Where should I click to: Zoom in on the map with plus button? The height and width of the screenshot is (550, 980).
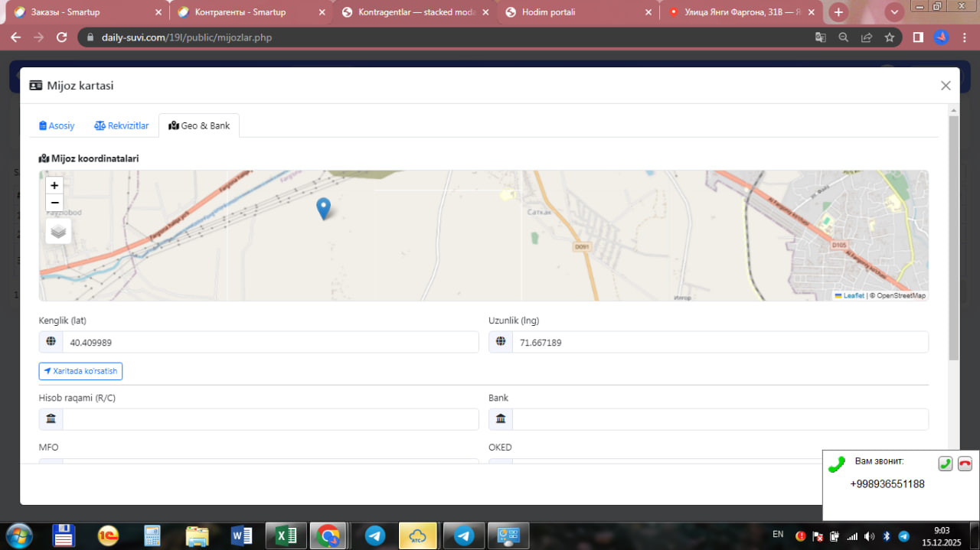coord(54,185)
